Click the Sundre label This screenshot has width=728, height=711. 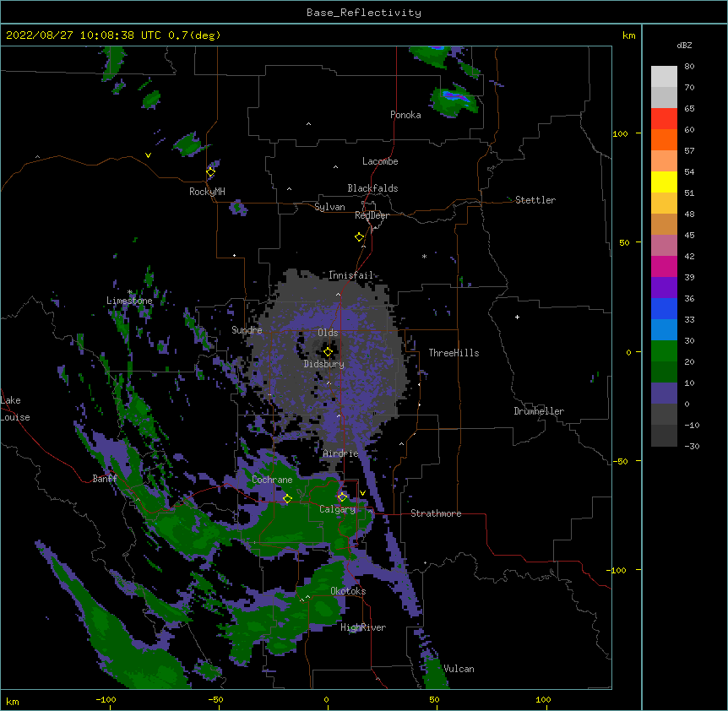pos(247,330)
